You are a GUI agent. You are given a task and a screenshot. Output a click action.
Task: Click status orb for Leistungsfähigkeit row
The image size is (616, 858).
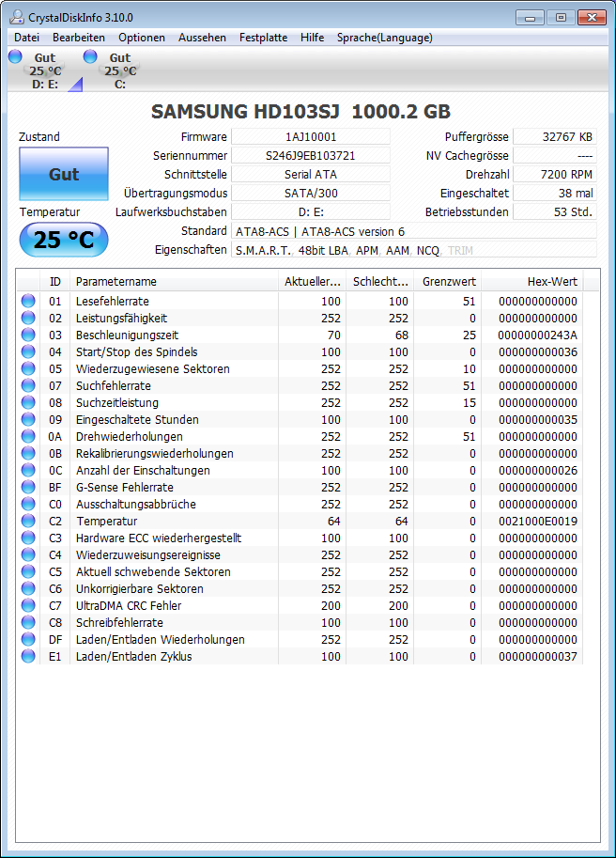pos(28,318)
